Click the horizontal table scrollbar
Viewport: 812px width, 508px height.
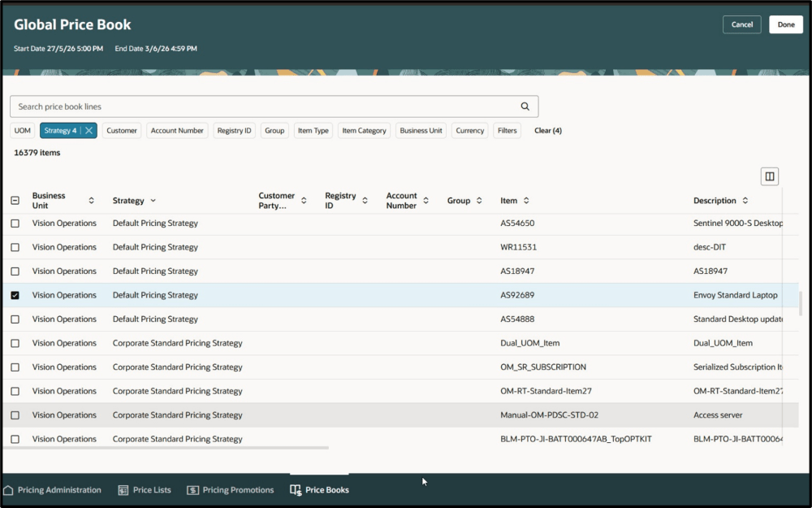[166, 448]
